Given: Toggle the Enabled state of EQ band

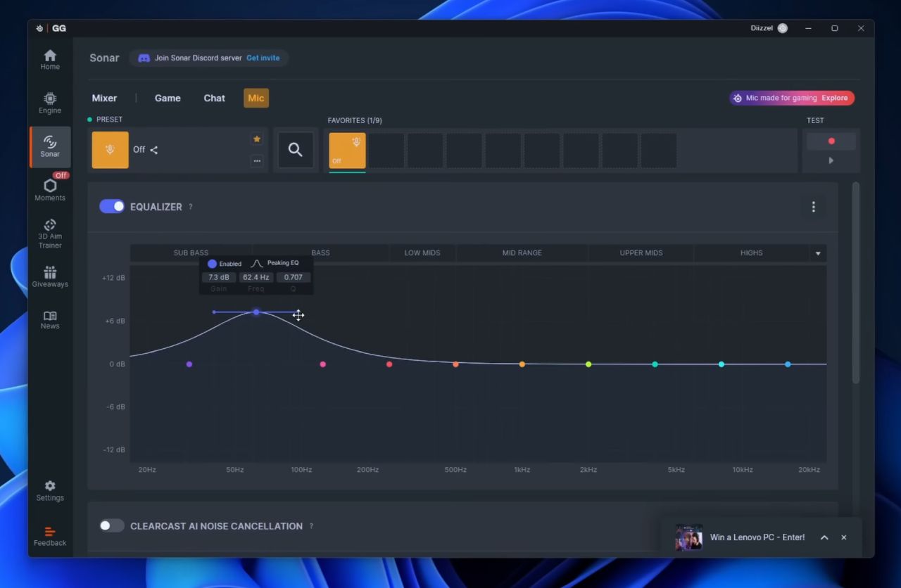Looking at the screenshot, I should [x=212, y=264].
